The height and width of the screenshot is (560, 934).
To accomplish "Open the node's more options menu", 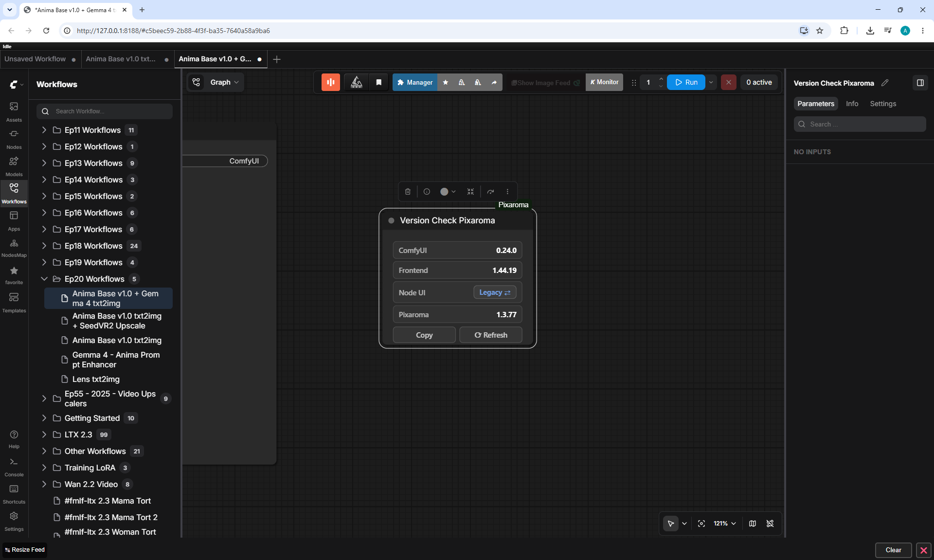I will (x=507, y=192).
